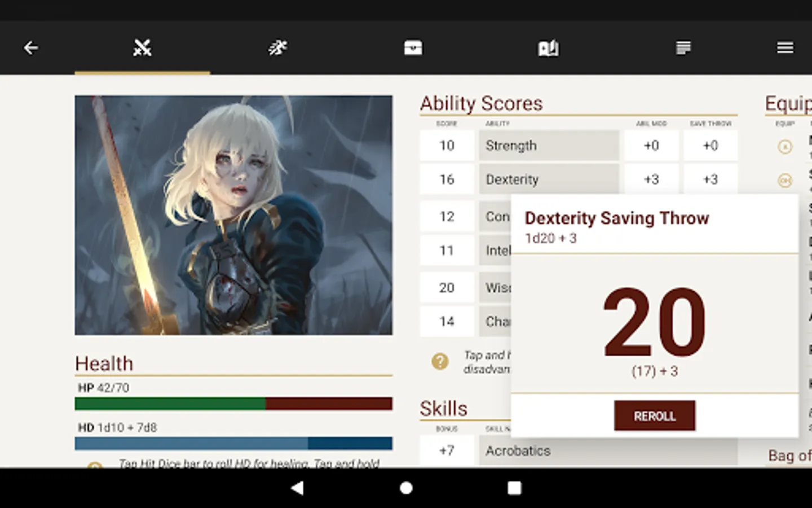Open the spellbook tab
This screenshot has height=508, width=812.
tap(548, 48)
